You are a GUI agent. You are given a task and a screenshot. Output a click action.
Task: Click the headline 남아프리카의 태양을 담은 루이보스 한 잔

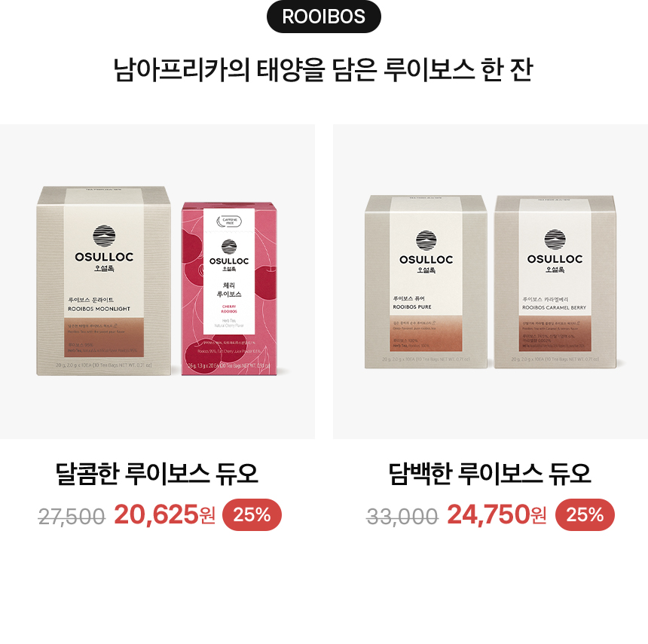[x=323, y=69]
